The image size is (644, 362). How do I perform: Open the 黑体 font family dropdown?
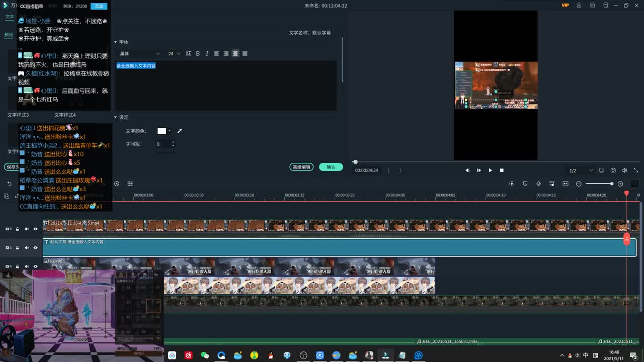coord(140,54)
